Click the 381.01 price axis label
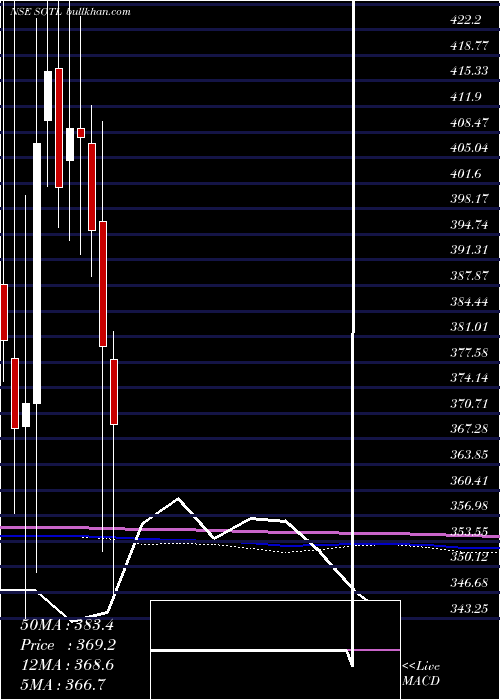500x700 pixels. (x=471, y=327)
